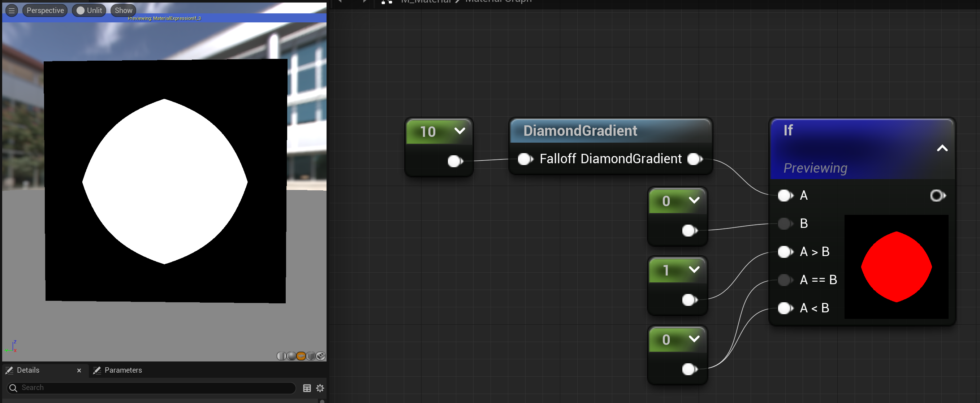This screenshot has height=403, width=980.
Task: Click the If node's B input pin
Action: point(785,224)
